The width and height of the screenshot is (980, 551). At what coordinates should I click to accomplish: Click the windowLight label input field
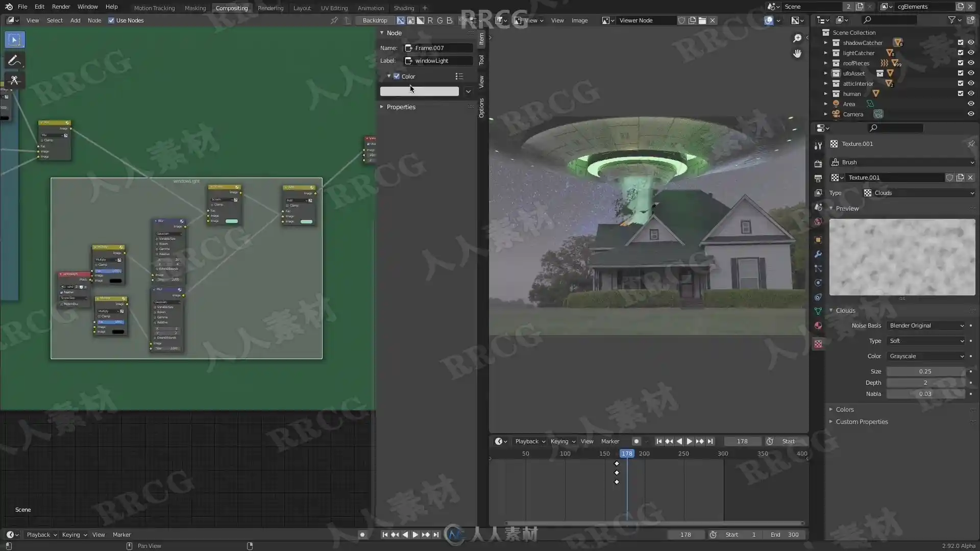click(x=439, y=61)
